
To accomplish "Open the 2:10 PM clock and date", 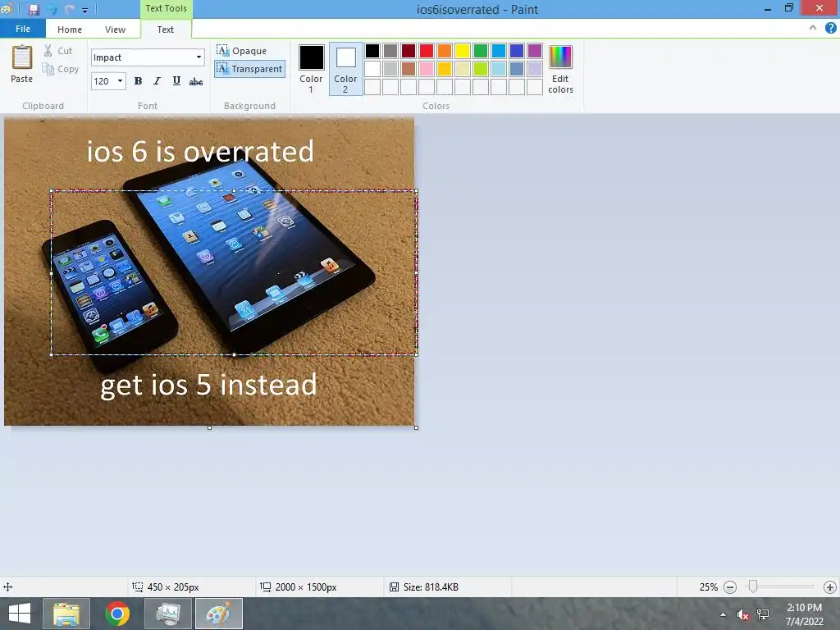I will click(804, 614).
